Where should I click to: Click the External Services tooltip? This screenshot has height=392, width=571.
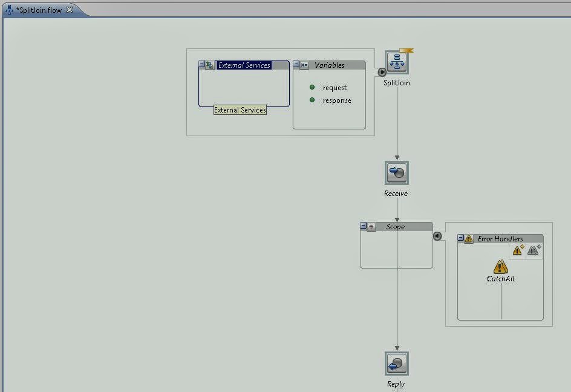pos(240,110)
